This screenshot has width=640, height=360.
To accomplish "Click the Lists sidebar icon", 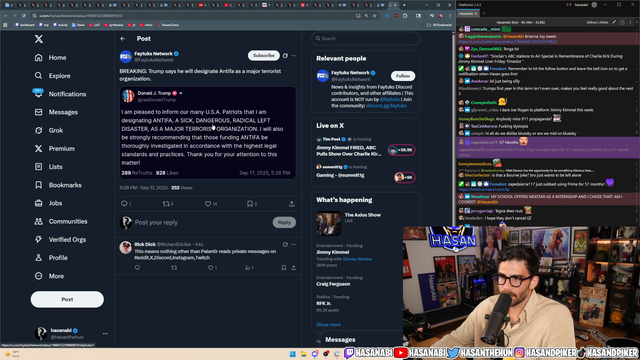I will click(x=38, y=167).
